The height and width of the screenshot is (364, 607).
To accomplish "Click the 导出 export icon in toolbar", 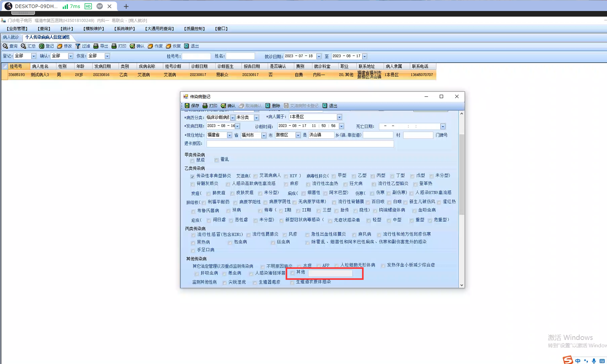I will 96,46.
